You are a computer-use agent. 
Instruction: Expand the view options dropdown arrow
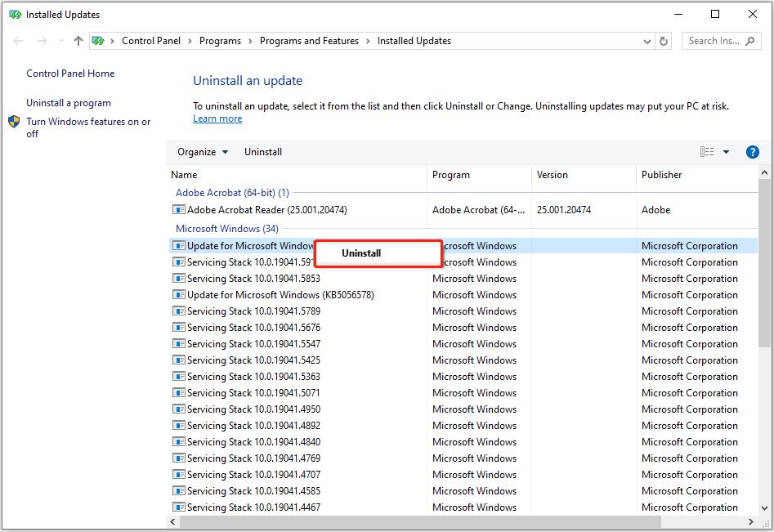click(726, 152)
